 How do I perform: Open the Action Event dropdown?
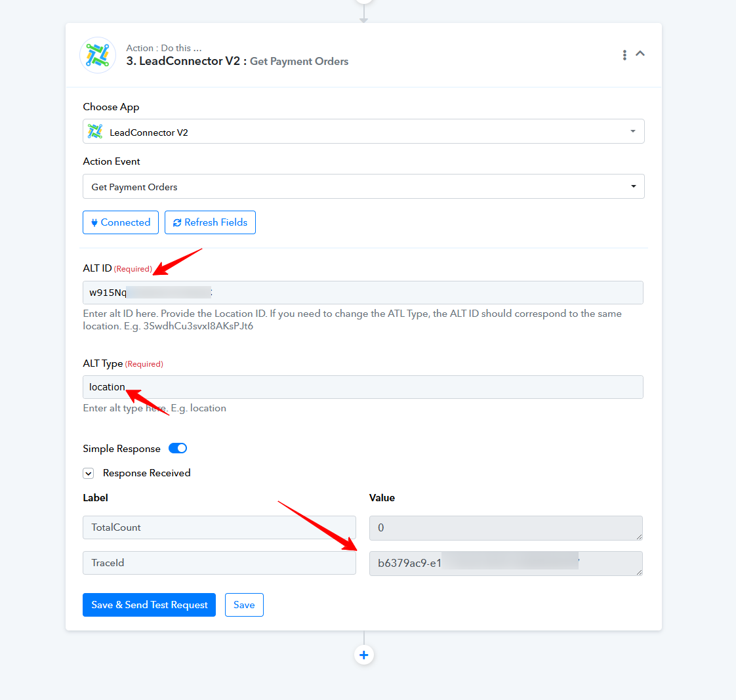pos(363,186)
